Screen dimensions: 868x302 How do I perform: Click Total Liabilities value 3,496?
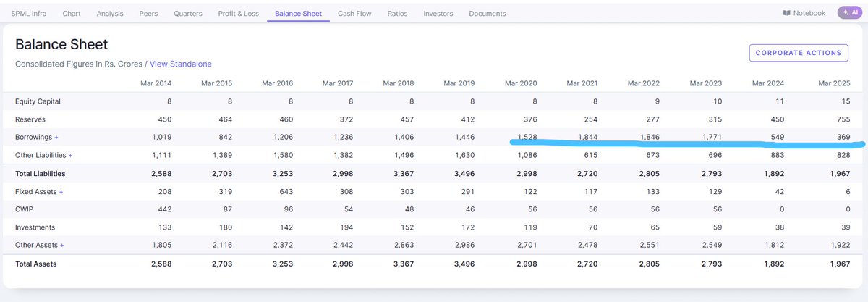click(463, 174)
